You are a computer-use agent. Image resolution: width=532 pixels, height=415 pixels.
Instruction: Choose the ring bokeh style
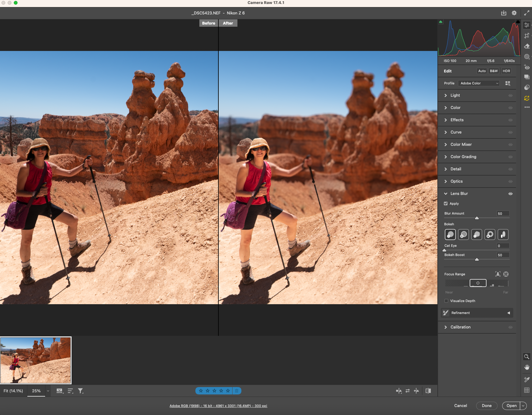point(490,235)
